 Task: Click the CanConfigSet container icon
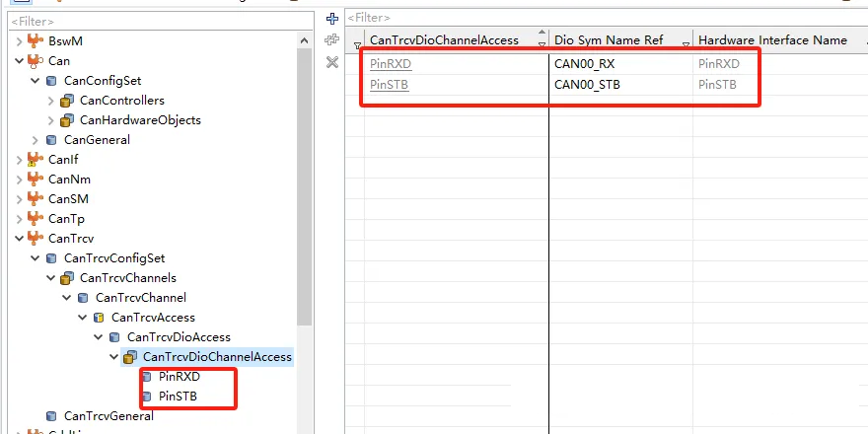click(x=51, y=81)
